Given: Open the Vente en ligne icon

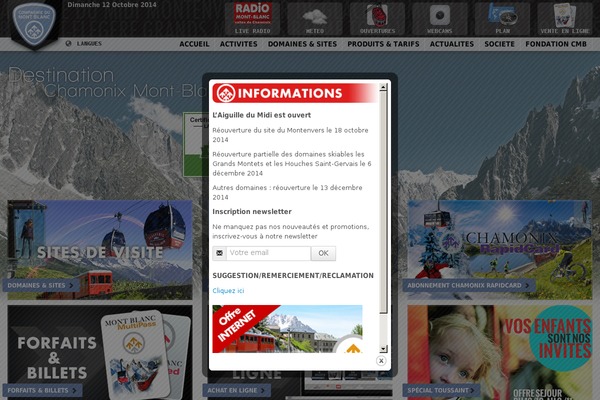Looking at the screenshot, I should click(565, 18).
